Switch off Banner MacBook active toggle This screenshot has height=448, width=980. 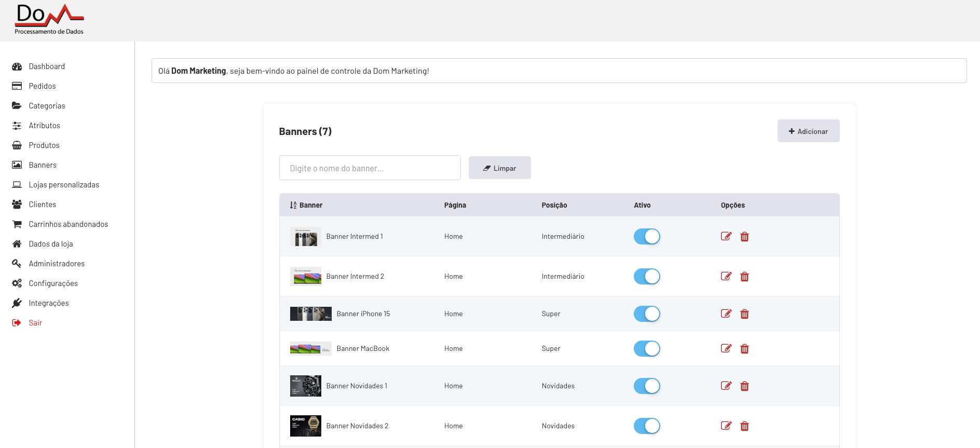click(x=646, y=349)
